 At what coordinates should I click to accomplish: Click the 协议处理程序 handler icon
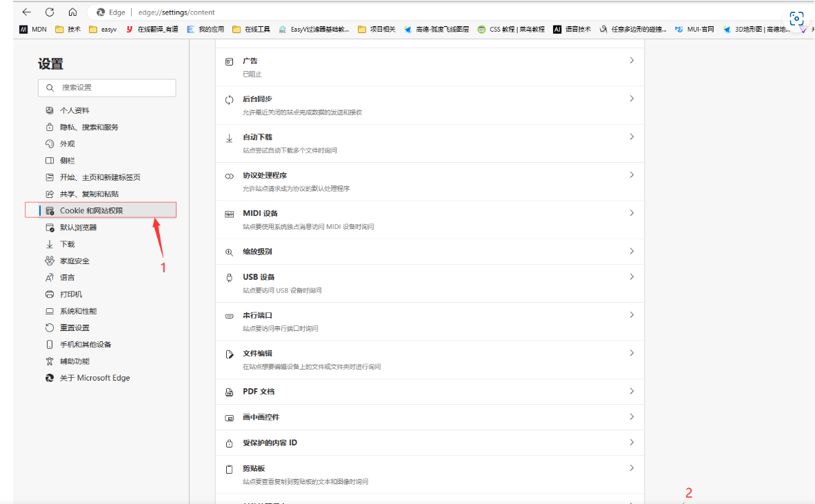coord(229,176)
